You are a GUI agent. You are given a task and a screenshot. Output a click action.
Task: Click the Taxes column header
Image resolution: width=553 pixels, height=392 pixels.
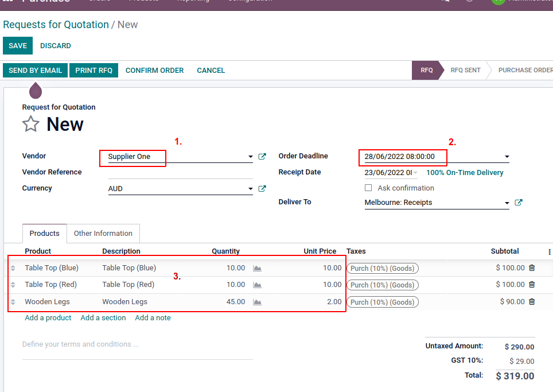356,251
